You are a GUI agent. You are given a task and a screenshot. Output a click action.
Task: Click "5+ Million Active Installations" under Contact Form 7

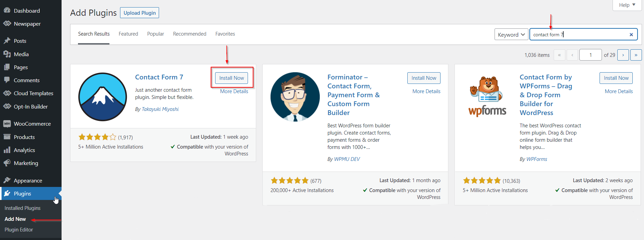point(111,147)
